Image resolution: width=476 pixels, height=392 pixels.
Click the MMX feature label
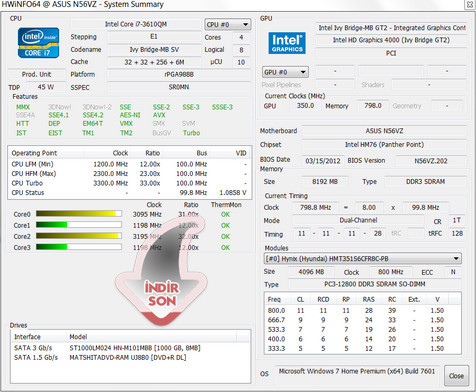pyautogui.click(x=23, y=107)
